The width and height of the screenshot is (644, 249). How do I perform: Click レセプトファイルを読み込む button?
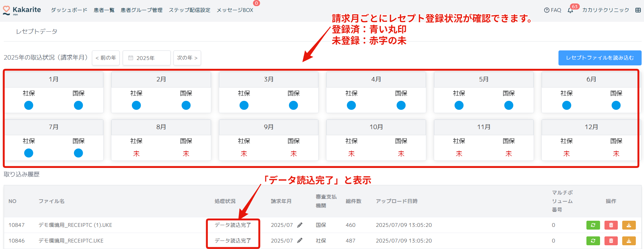pyautogui.click(x=600, y=58)
